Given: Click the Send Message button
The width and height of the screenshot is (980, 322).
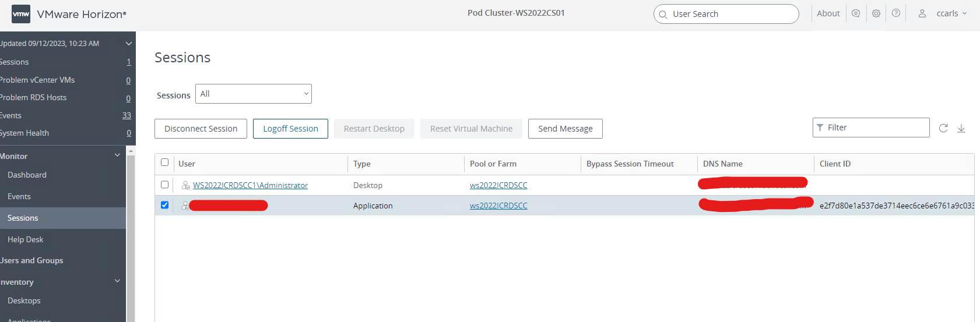Looking at the screenshot, I should tap(565, 129).
